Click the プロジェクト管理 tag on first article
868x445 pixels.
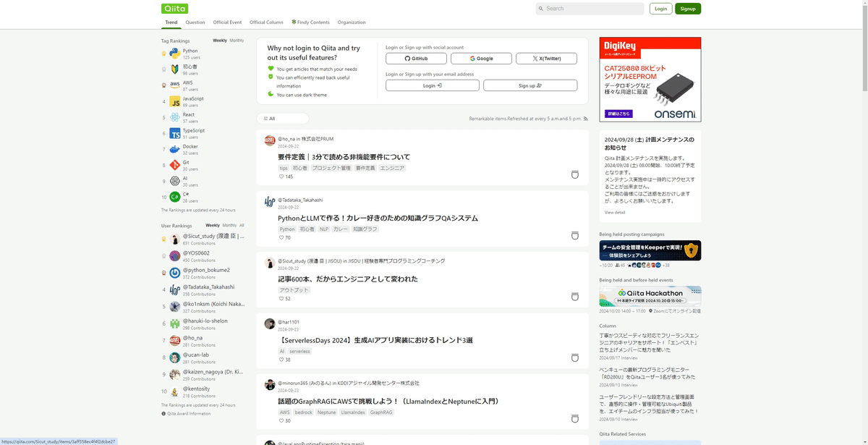[x=331, y=168]
